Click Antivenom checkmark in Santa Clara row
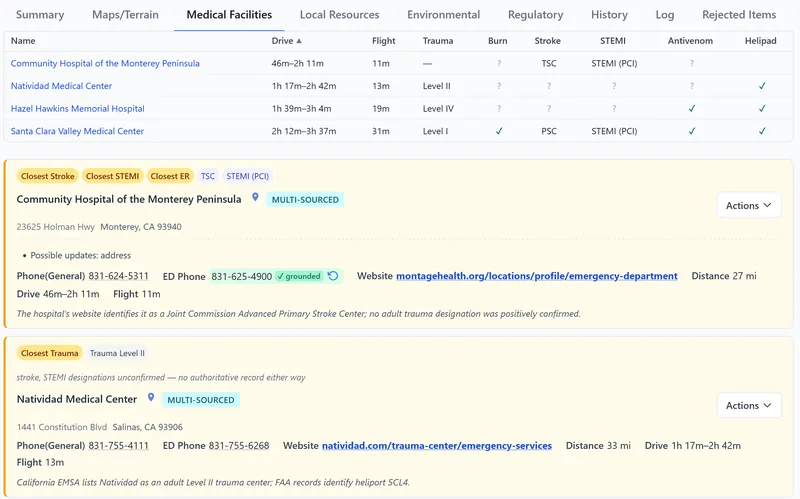The height and width of the screenshot is (499, 800). coord(691,131)
